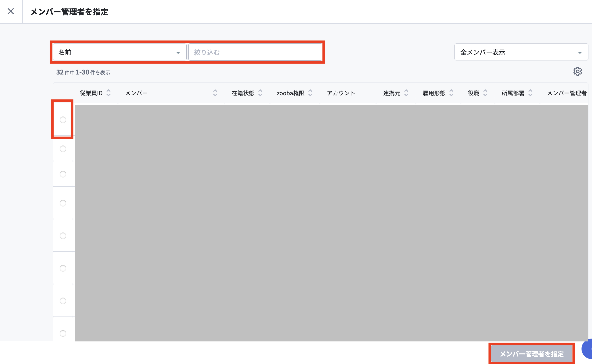Select the fourth row radio button
The height and width of the screenshot is (364, 592).
(x=63, y=203)
